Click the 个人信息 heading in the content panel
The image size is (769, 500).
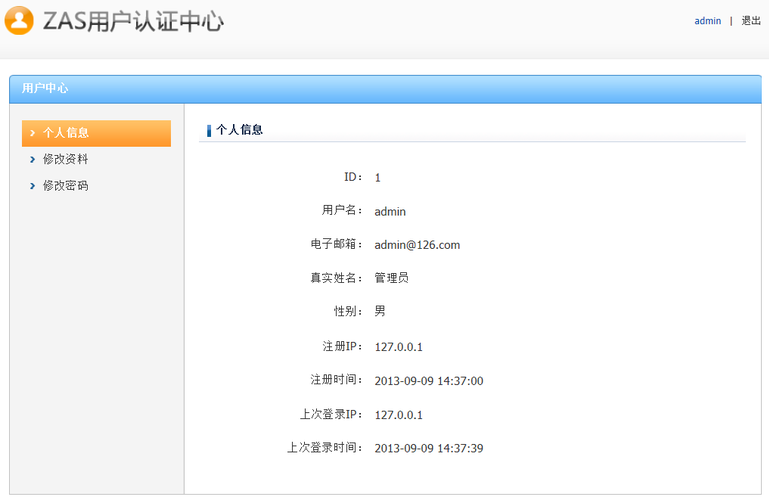(240, 130)
